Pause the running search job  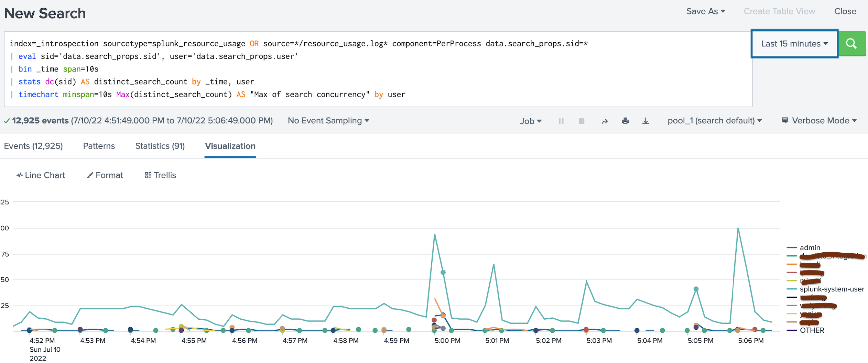(561, 121)
